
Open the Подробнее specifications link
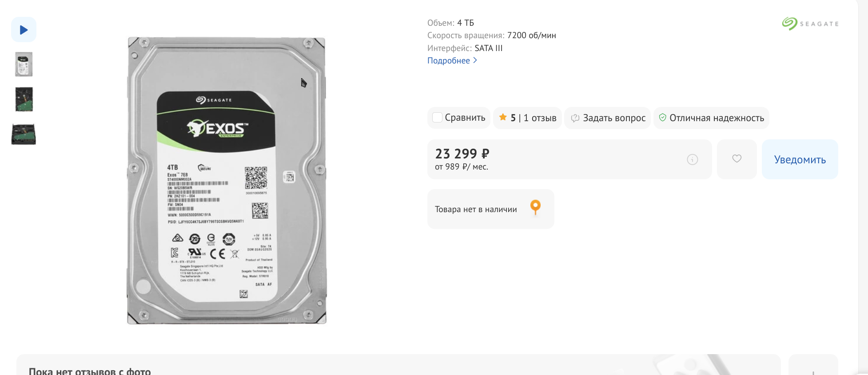[448, 61]
